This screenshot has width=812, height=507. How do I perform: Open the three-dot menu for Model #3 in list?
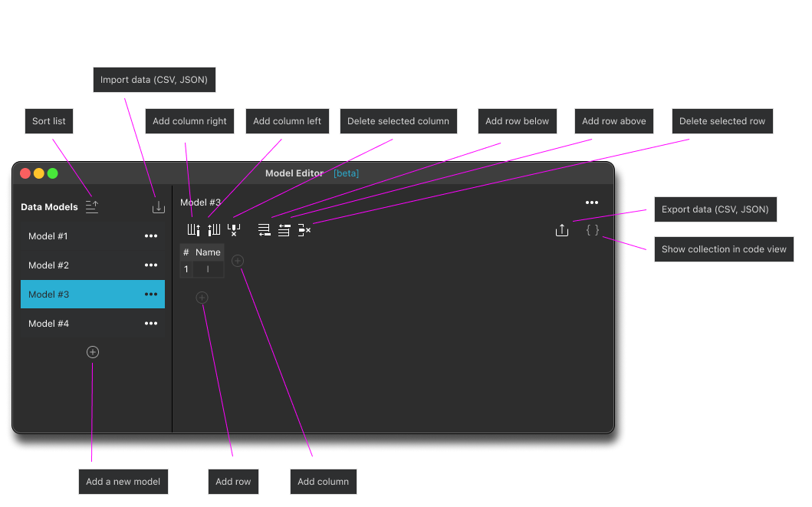151,295
